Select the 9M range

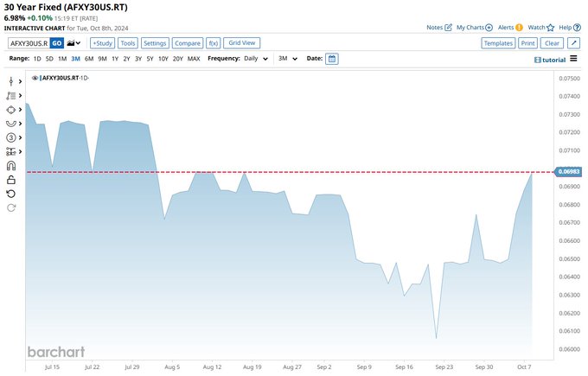102,59
